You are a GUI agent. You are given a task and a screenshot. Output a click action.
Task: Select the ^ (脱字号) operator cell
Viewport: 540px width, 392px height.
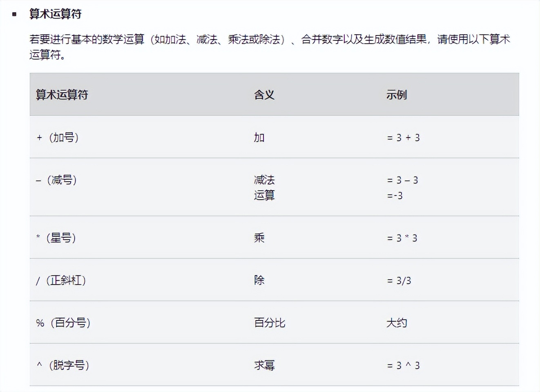tap(63, 365)
